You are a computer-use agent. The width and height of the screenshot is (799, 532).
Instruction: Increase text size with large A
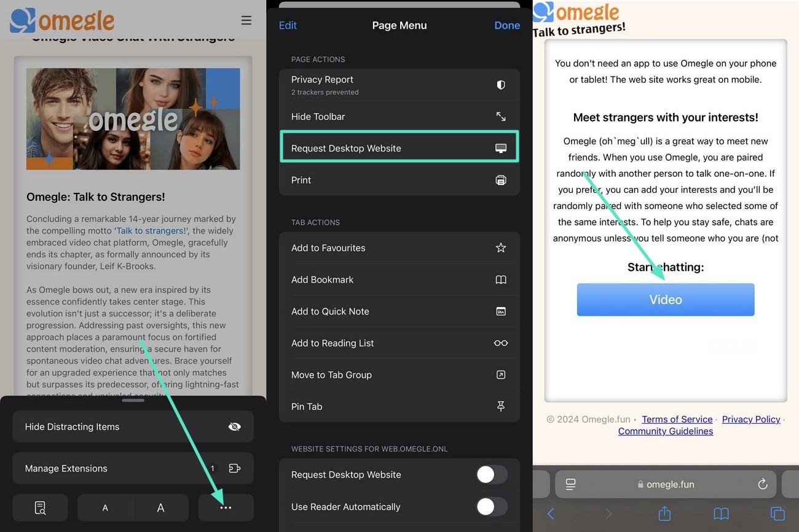click(x=160, y=508)
